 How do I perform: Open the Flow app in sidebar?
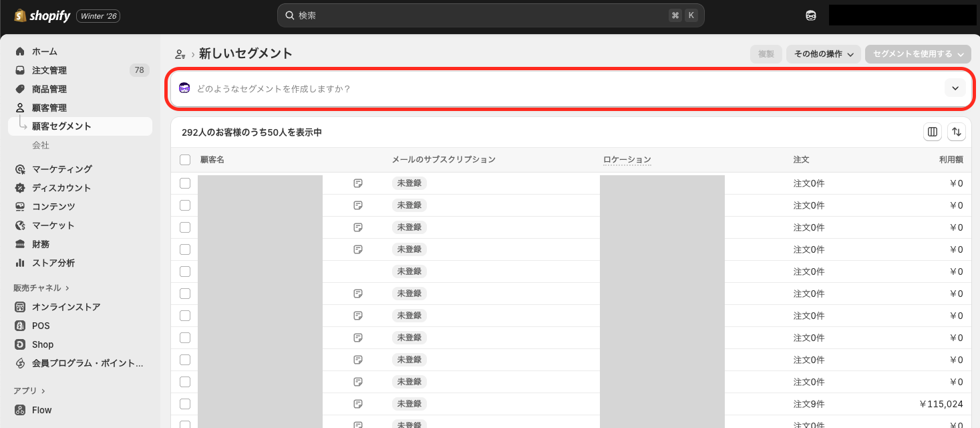tap(41, 410)
